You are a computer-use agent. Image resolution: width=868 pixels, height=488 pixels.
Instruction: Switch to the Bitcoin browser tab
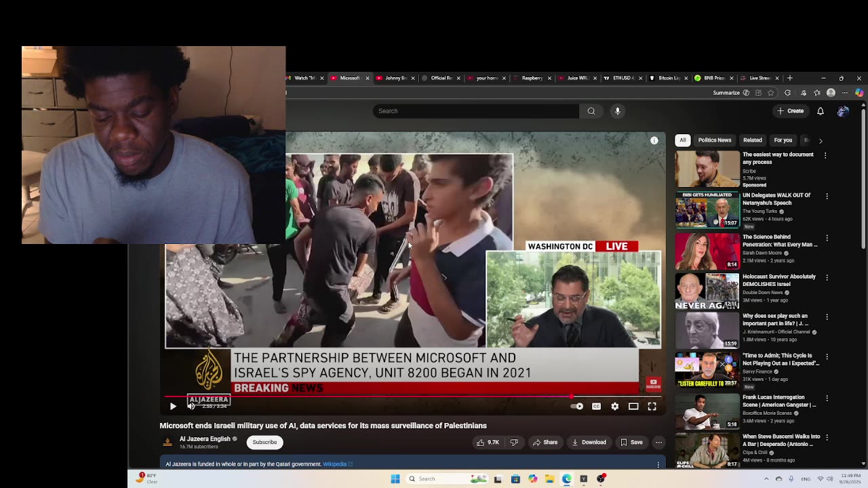click(x=667, y=78)
